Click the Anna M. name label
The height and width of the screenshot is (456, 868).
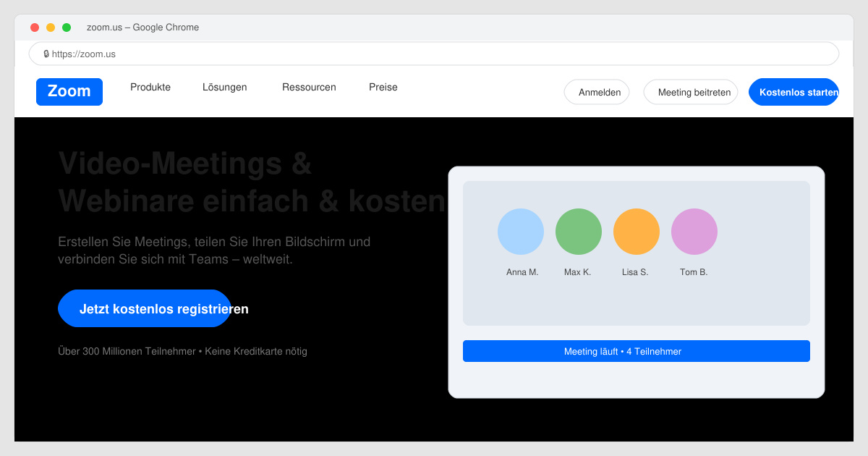coord(522,272)
